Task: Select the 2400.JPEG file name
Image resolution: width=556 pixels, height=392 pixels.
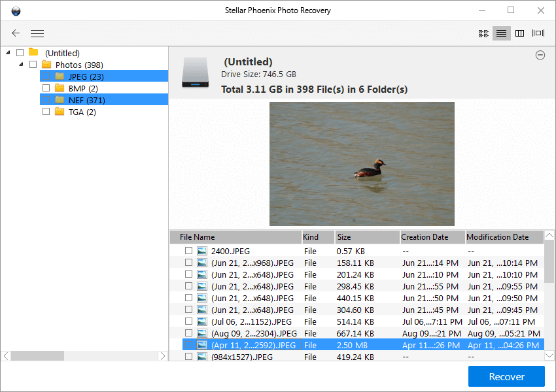Action: coord(230,251)
